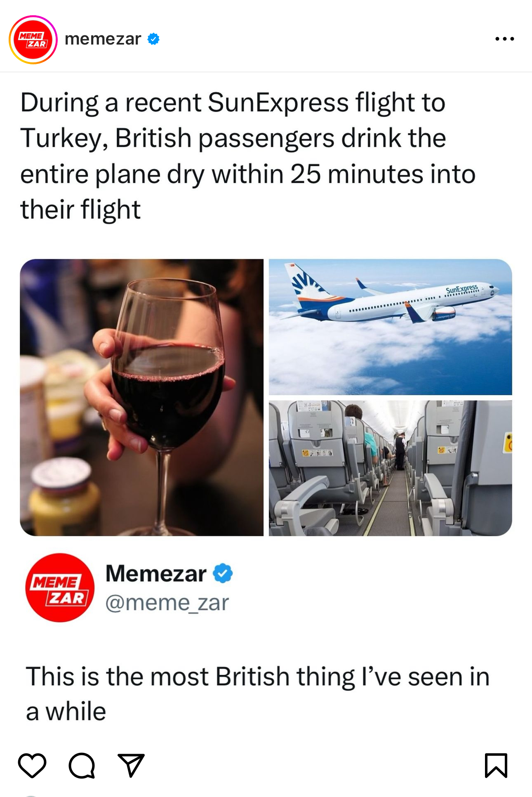Tap the @meme_zar handle text
The width and height of the screenshot is (532, 797).
(x=167, y=603)
